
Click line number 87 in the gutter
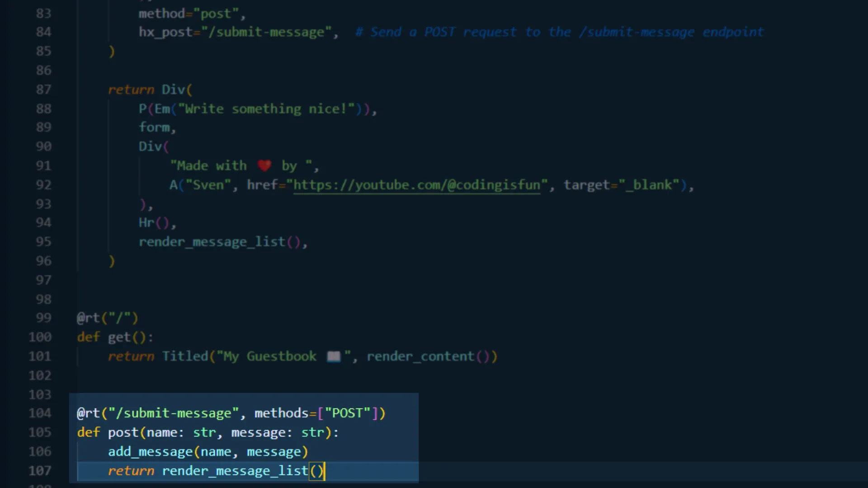(43, 89)
